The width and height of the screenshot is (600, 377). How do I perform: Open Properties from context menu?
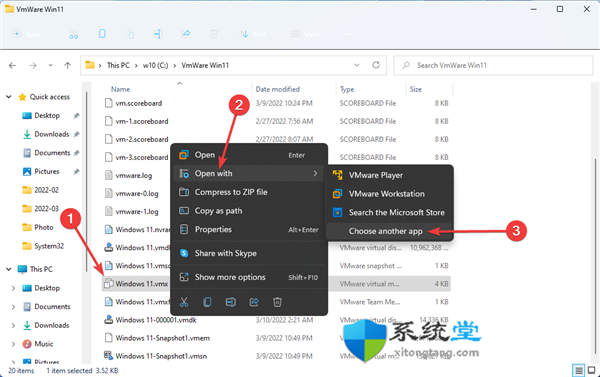coord(249,230)
